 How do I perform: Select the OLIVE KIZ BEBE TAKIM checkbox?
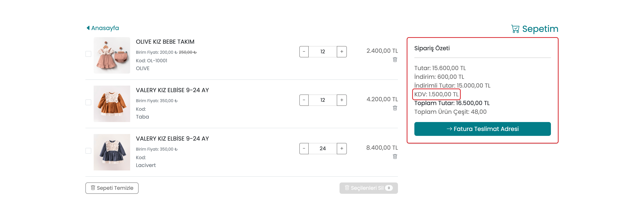(x=88, y=54)
